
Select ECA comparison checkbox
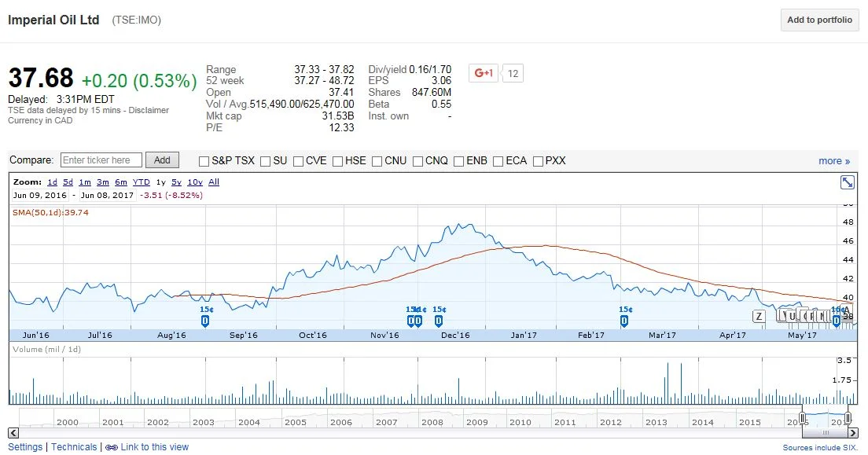(x=498, y=161)
